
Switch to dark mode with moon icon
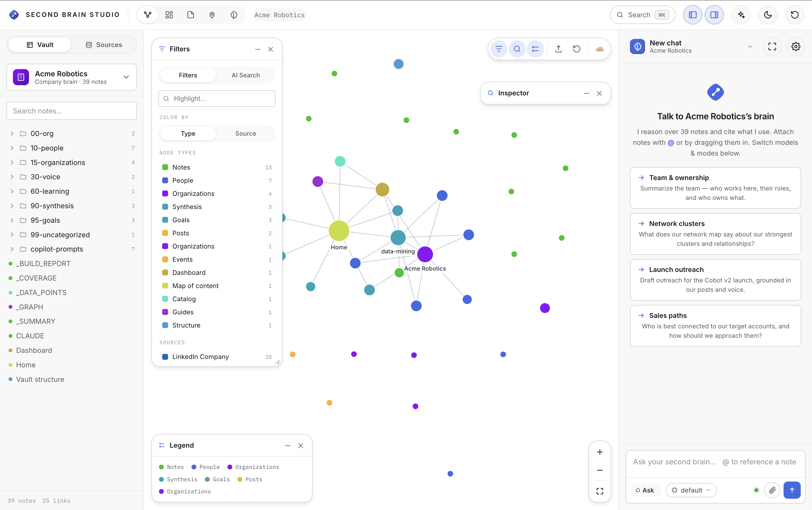pyautogui.click(x=768, y=15)
